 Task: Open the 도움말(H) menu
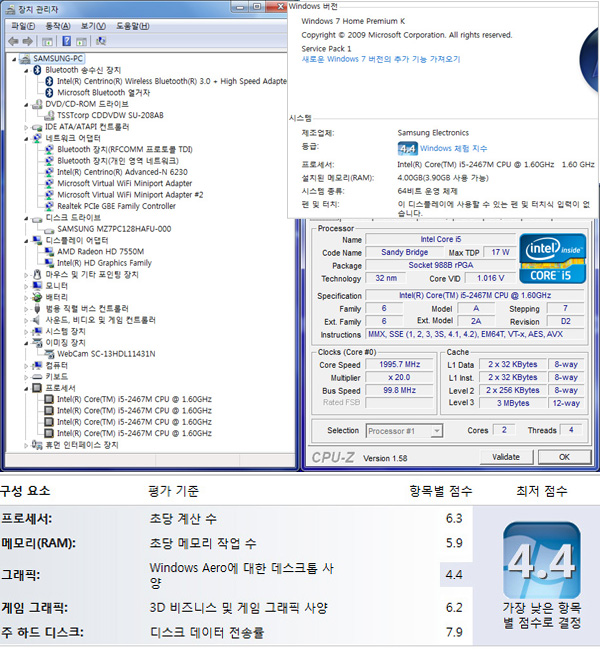tap(132, 26)
